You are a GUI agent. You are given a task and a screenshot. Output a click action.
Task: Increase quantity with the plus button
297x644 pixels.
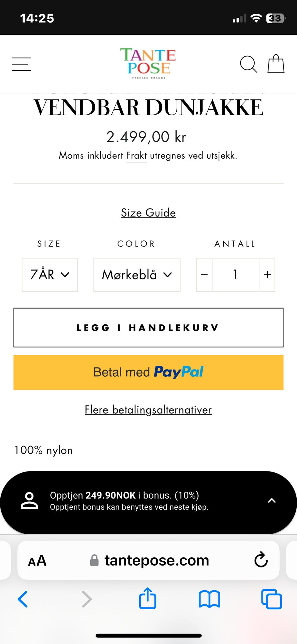(267, 275)
